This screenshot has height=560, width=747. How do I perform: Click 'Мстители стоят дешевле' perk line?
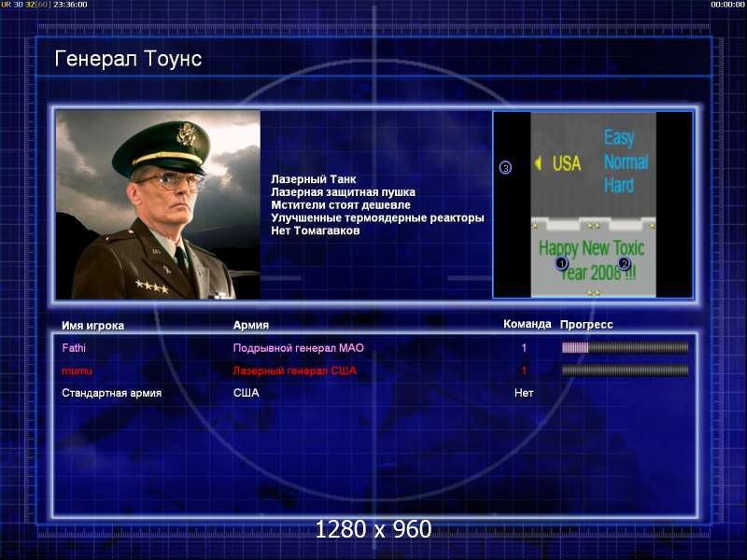click(x=341, y=205)
